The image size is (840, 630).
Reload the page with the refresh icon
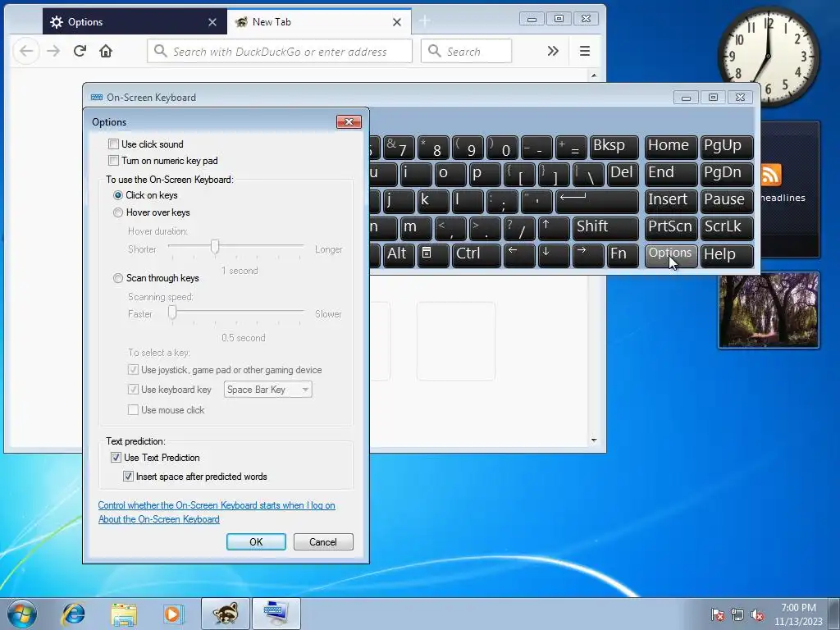click(80, 52)
